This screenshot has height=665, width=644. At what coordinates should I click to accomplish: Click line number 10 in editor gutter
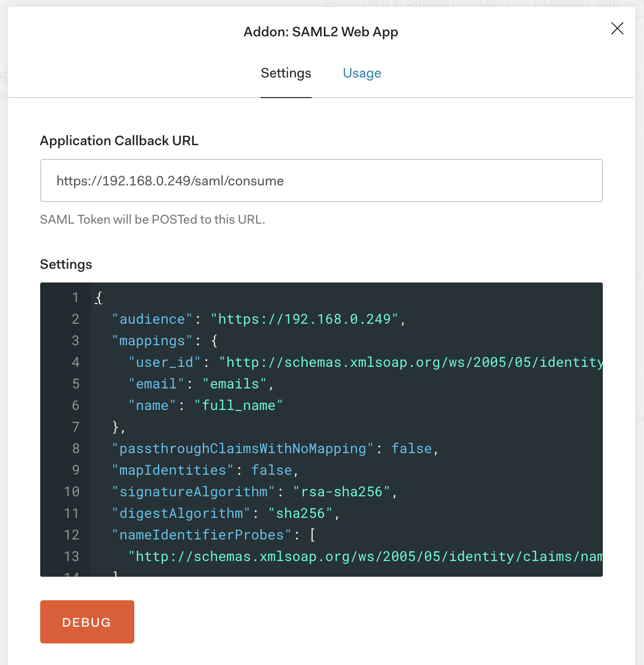tap(72, 492)
